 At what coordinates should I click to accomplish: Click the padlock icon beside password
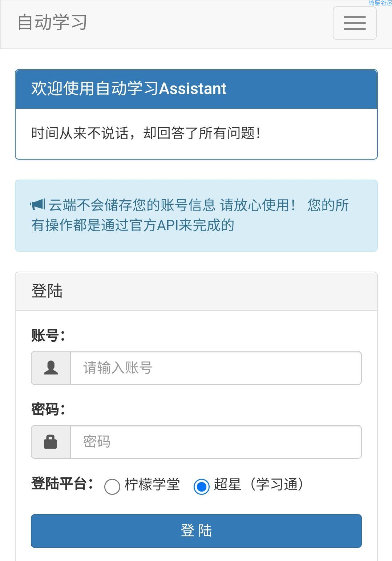pyautogui.click(x=50, y=442)
